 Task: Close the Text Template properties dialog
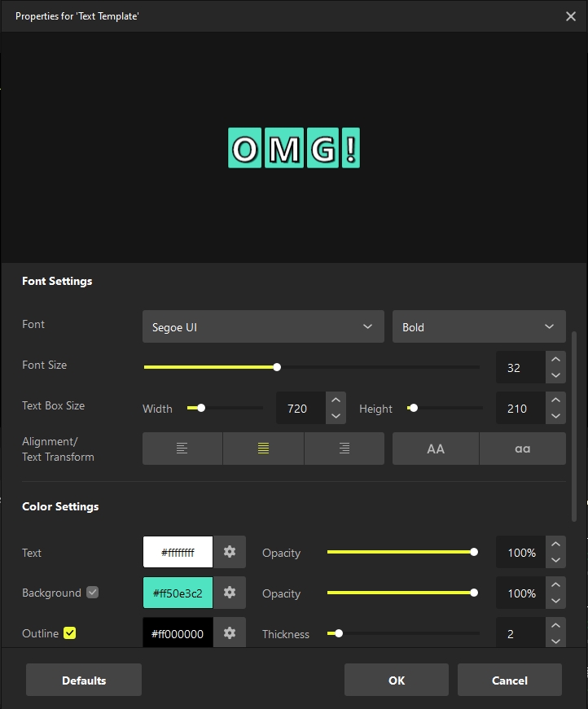coord(571,16)
